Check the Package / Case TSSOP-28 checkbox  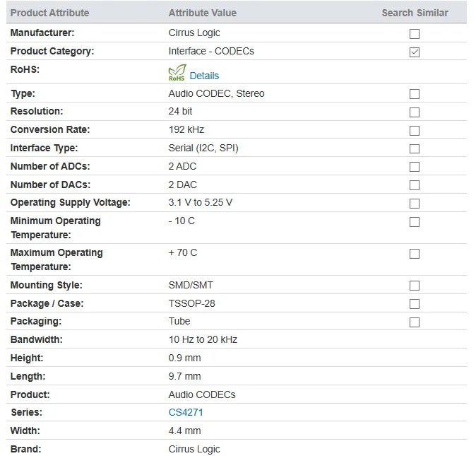[415, 304]
